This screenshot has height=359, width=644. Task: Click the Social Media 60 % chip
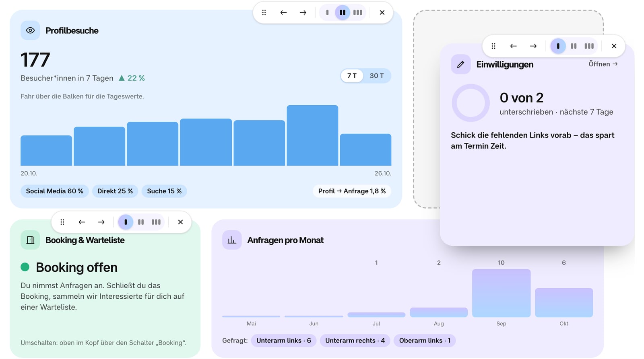[x=55, y=191]
